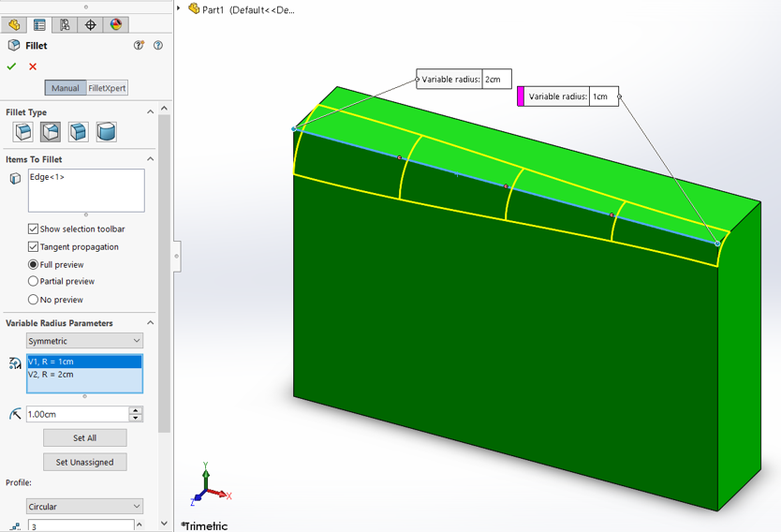Select Partial preview radio button

coord(34,281)
